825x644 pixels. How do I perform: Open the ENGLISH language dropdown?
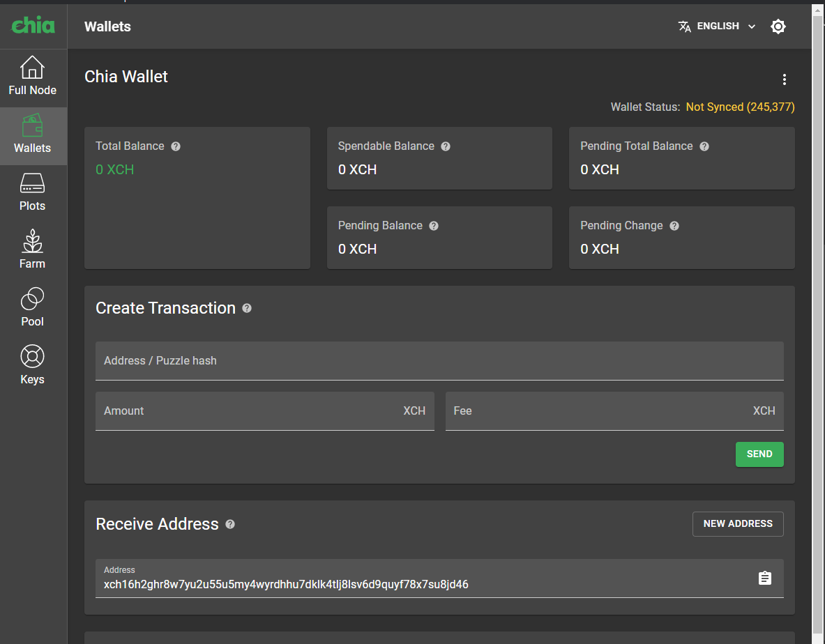pos(717,26)
